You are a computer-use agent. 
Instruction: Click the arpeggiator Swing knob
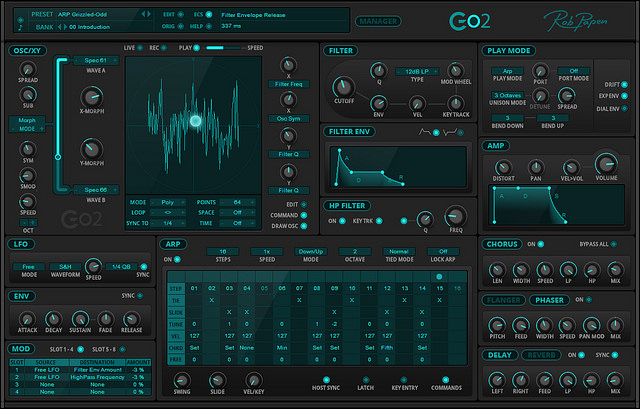pos(182,380)
